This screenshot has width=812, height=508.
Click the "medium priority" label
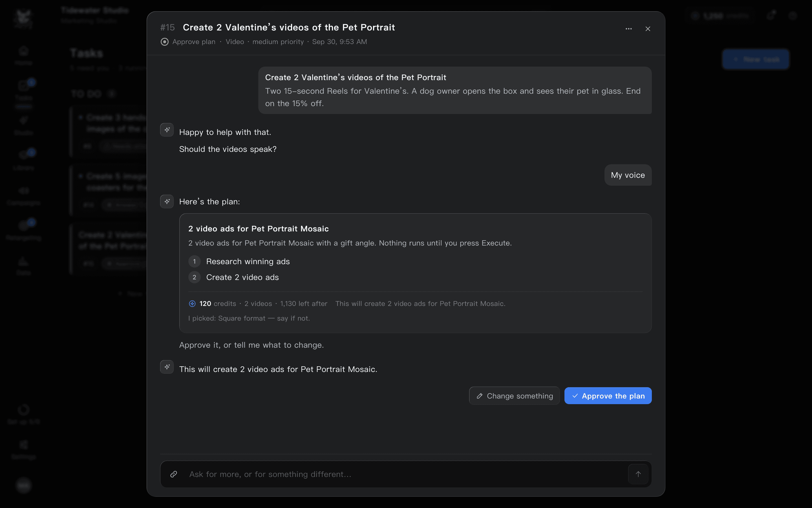pos(278,42)
